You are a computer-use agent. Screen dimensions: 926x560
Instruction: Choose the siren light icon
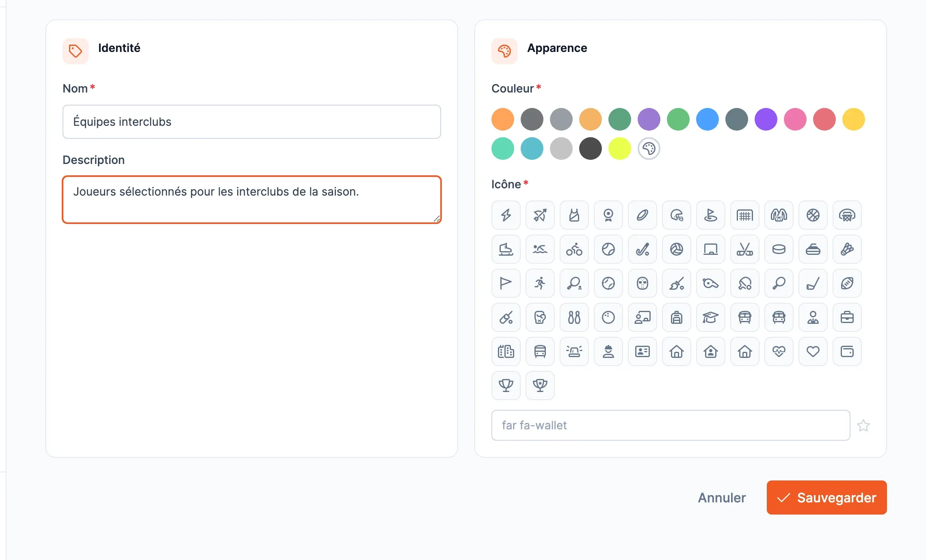[x=574, y=351]
